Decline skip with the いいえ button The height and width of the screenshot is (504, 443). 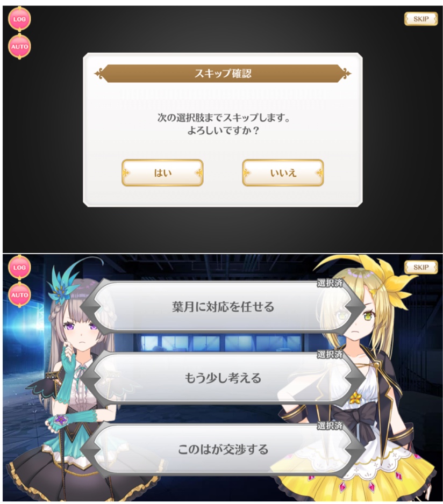(x=283, y=173)
